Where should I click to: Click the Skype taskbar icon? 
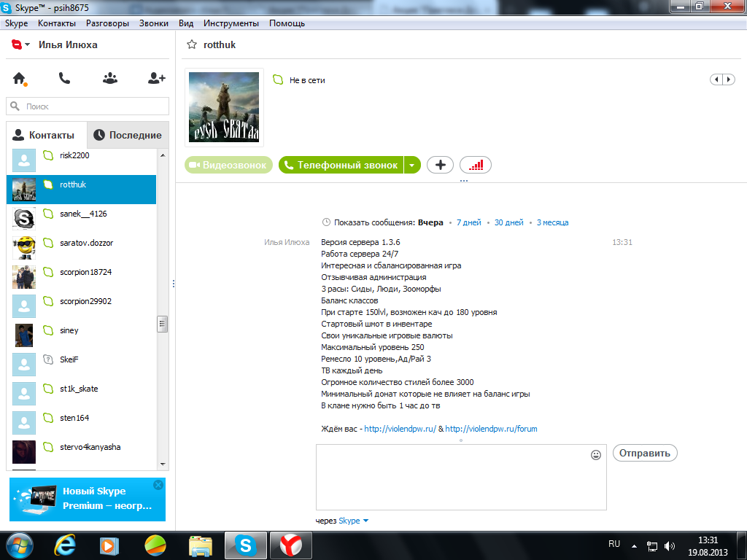245,545
